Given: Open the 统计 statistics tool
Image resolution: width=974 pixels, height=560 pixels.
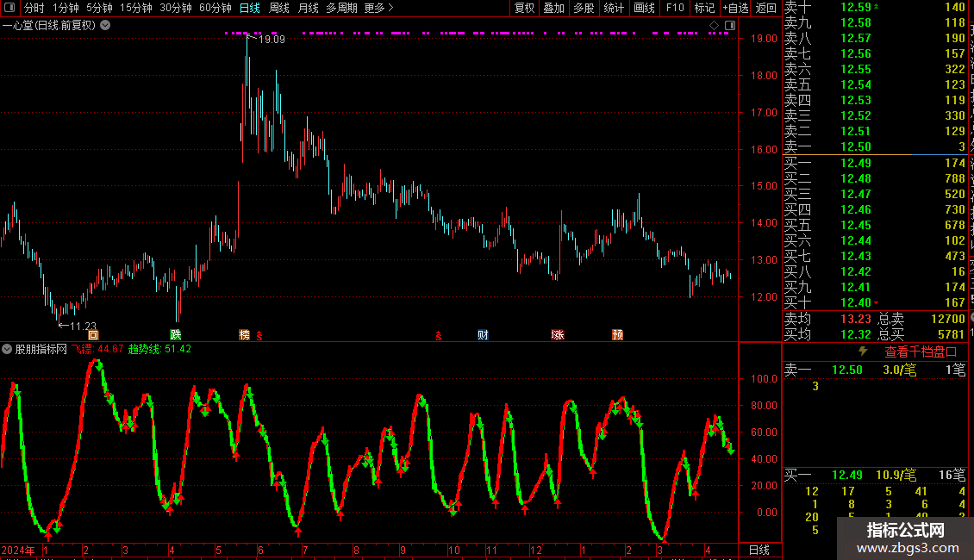Looking at the screenshot, I should click(614, 8).
